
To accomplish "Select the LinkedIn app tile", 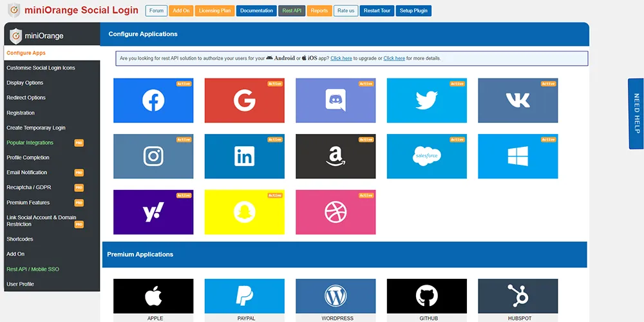I will [x=244, y=156].
